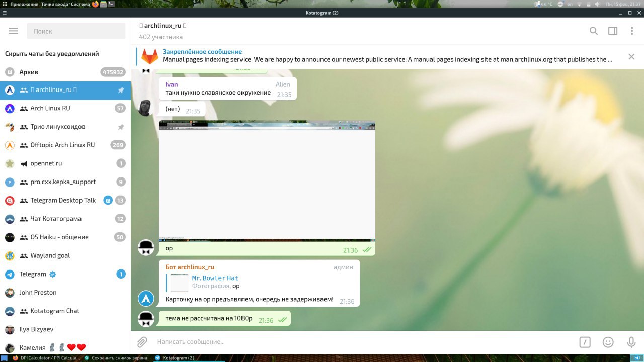This screenshot has width=644, height=362.
Task: Open Kotatogram Chat group
Action: pos(65,311)
